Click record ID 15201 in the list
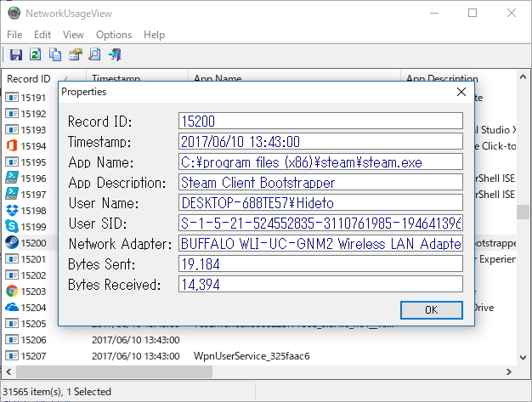 point(33,259)
